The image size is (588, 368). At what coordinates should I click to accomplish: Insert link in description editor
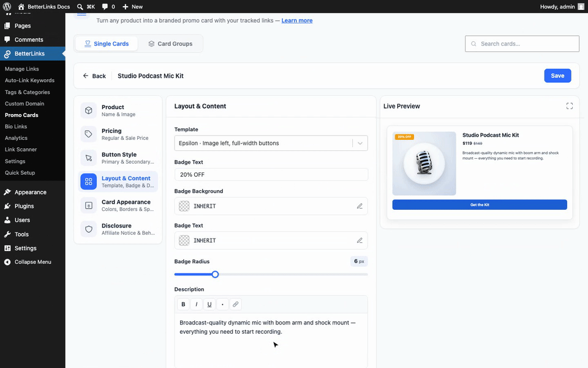[235, 304]
